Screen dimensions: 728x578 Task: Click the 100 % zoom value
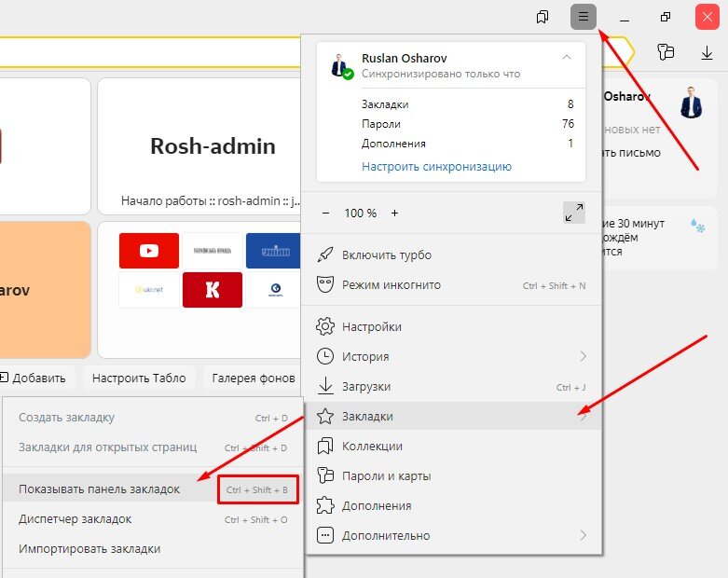pyautogui.click(x=361, y=213)
